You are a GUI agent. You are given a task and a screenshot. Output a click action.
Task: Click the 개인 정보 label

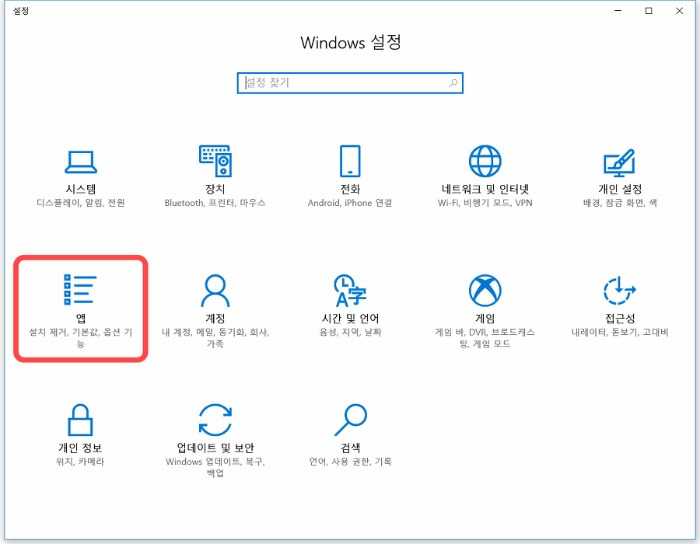pos(80,448)
